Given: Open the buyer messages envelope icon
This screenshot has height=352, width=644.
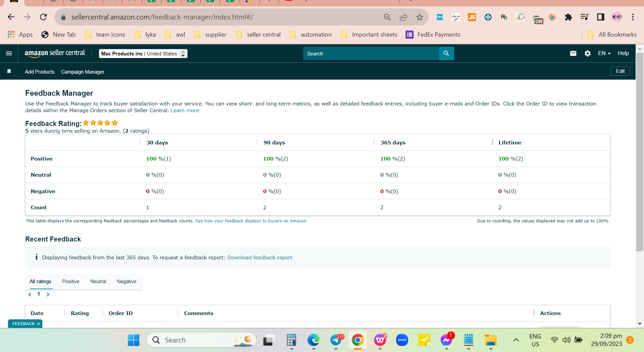Looking at the screenshot, I should [x=573, y=53].
